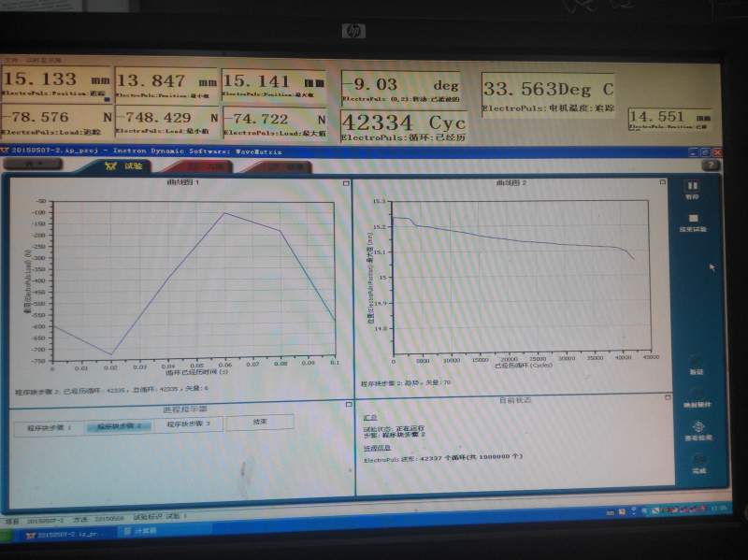
Task: Select highlighted program block step 2
Action: tap(120, 426)
